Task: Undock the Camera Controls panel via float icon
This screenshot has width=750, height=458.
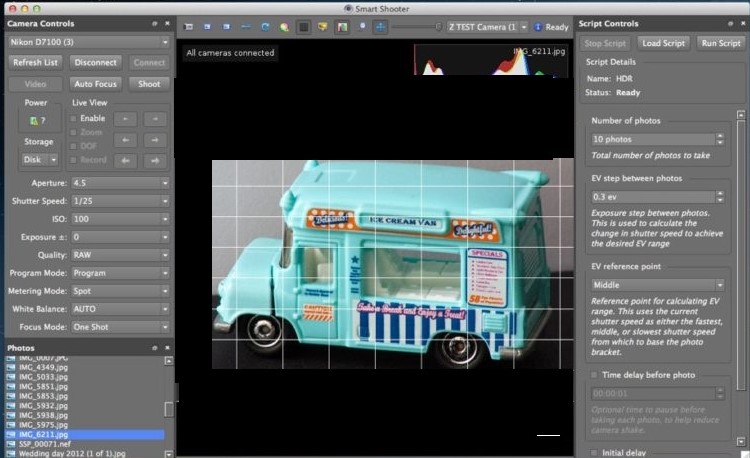Action: (x=154, y=23)
